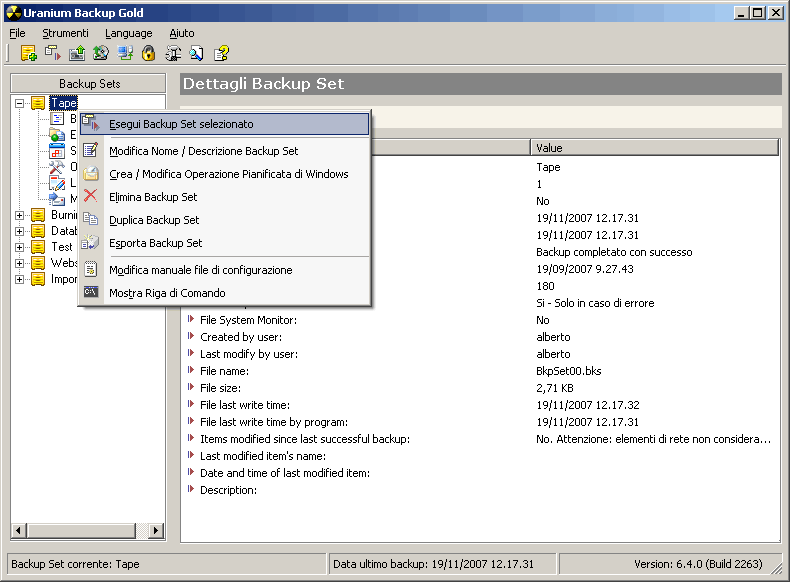Click the File name: row label

click(x=224, y=371)
